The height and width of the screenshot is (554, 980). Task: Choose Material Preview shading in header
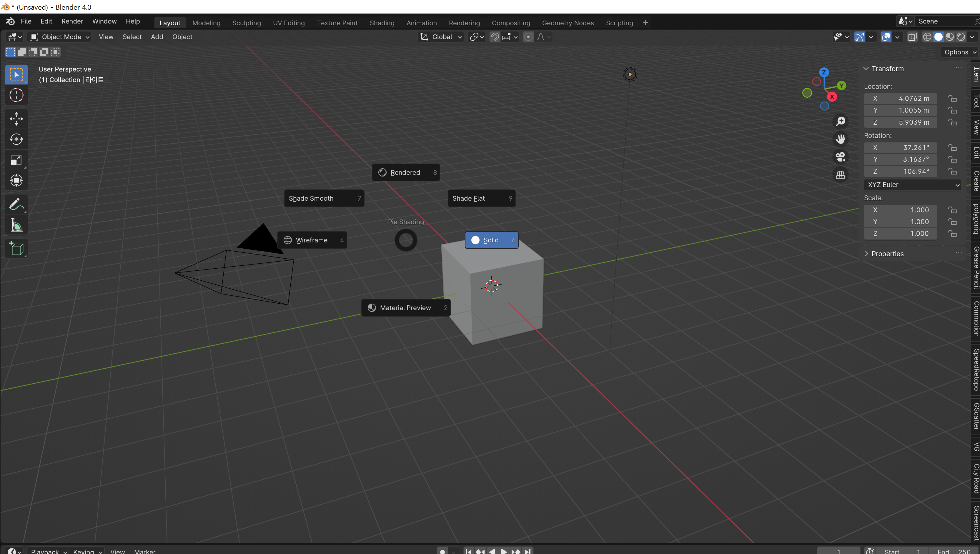coord(950,37)
